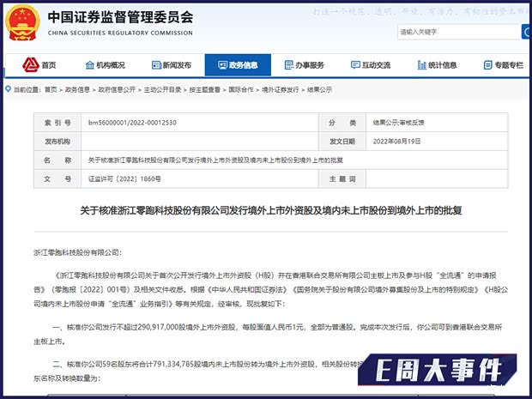Follow the 首页 breadcrumb link
The image size is (532, 399).
[51, 89]
